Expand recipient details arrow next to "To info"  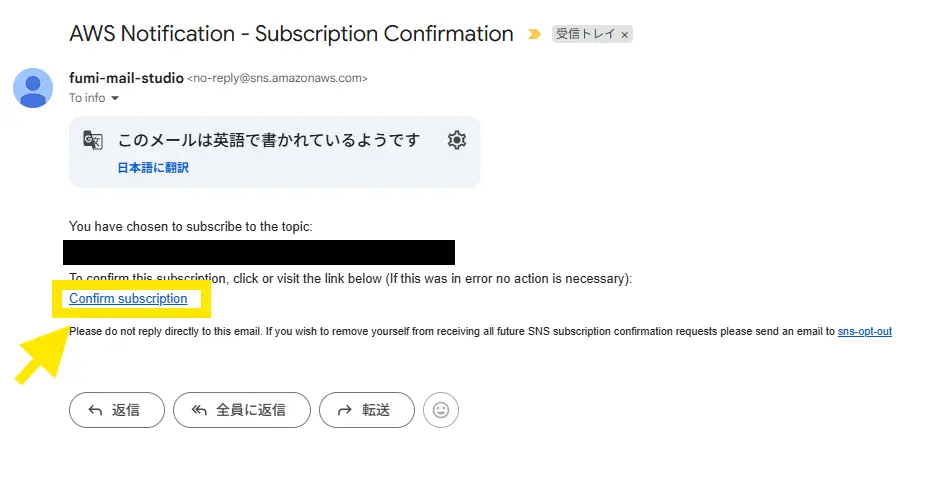[x=115, y=98]
